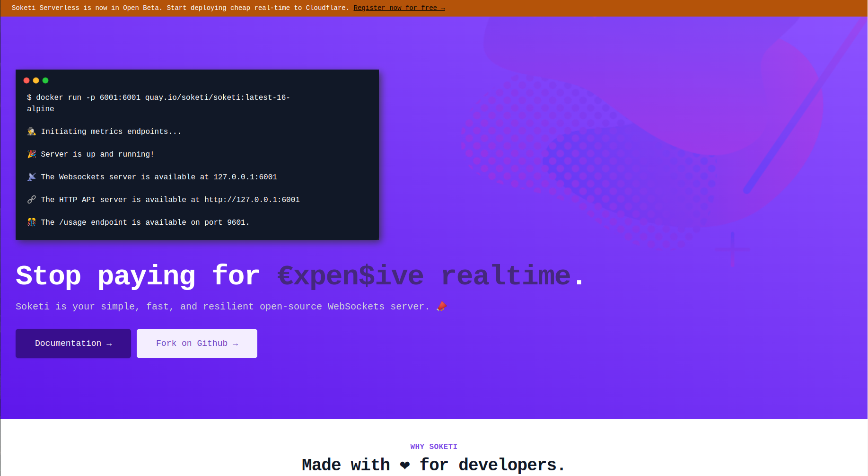This screenshot has width=868, height=476.
Task: Click the Soketi Serverless Open Beta announcement text
Action: [x=180, y=8]
